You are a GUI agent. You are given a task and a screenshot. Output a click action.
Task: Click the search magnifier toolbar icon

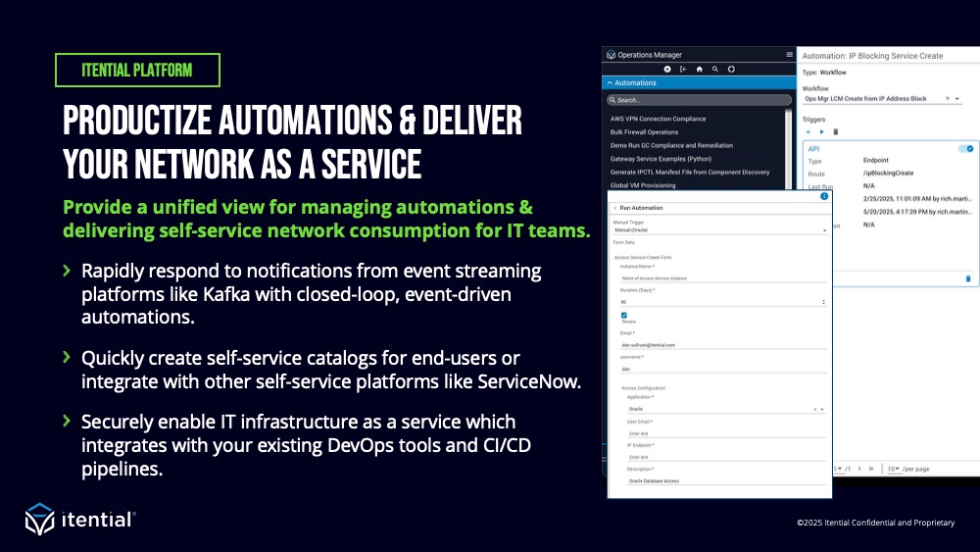pos(715,70)
